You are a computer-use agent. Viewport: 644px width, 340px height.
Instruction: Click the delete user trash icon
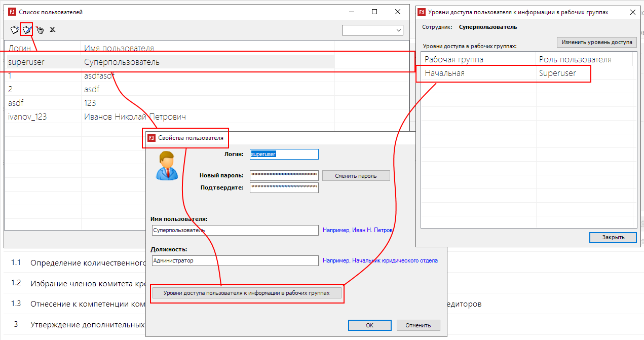(40, 30)
